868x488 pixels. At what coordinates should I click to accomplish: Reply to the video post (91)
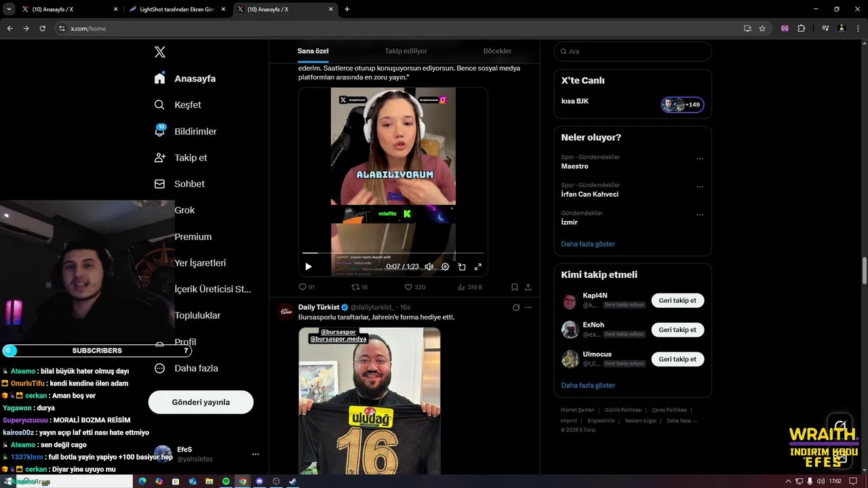tap(307, 287)
